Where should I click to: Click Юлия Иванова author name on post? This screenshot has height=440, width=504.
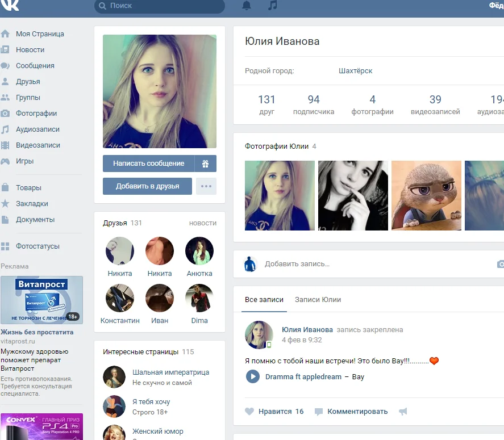307,329
